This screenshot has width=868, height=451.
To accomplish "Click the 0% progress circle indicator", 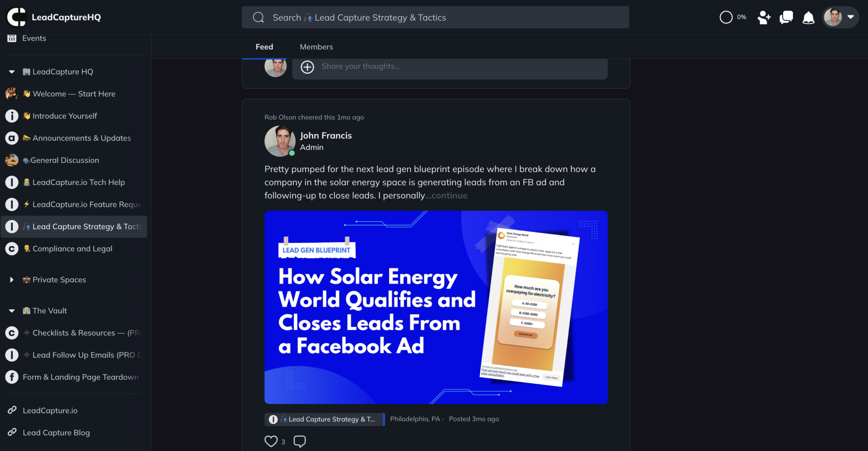I will coord(726,17).
